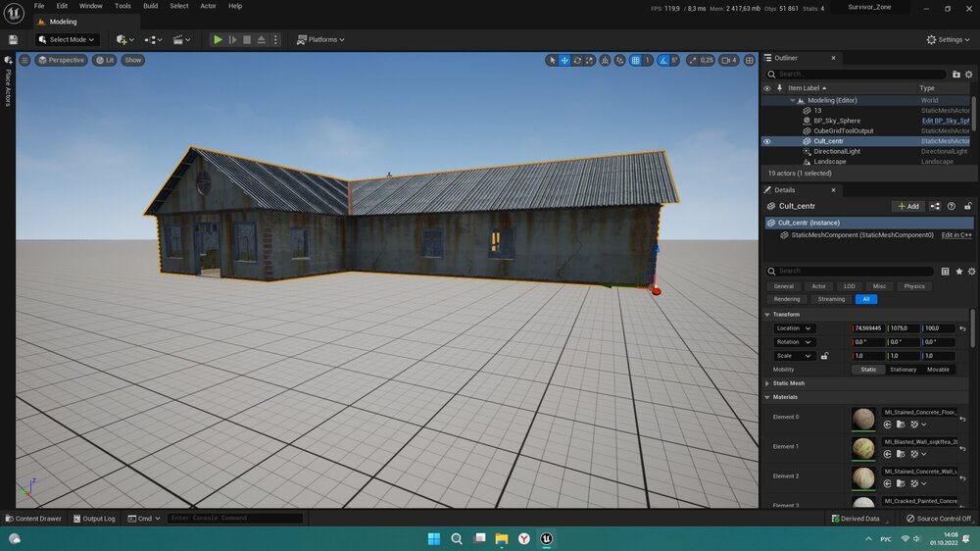
Task: Select the rotate transform gizmo tool
Action: click(577, 60)
